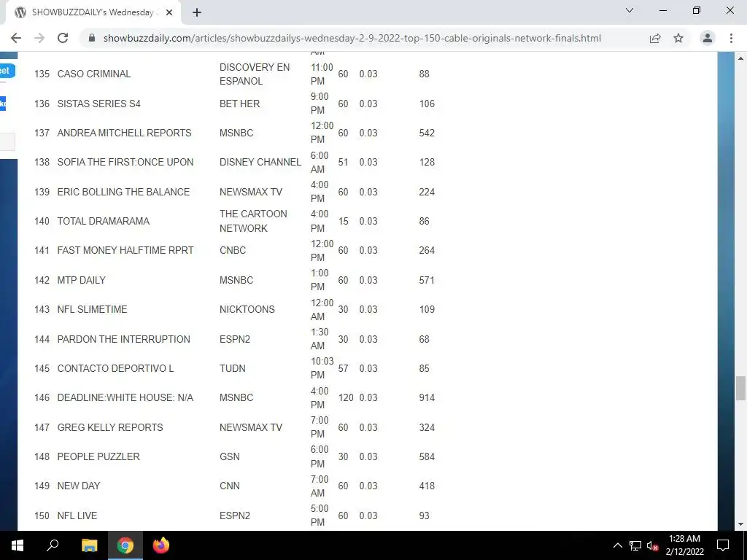Open the tab search dropdown arrow
The width and height of the screenshot is (747, 560).
[630, 10]
